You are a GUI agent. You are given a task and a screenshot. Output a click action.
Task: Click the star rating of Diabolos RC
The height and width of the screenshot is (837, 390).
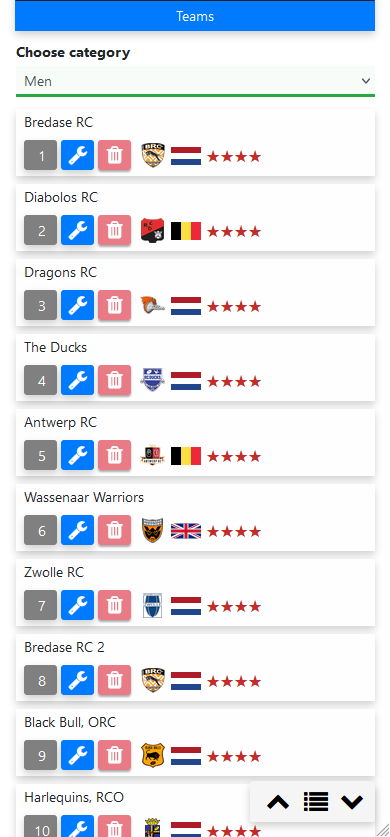[234, 231]
